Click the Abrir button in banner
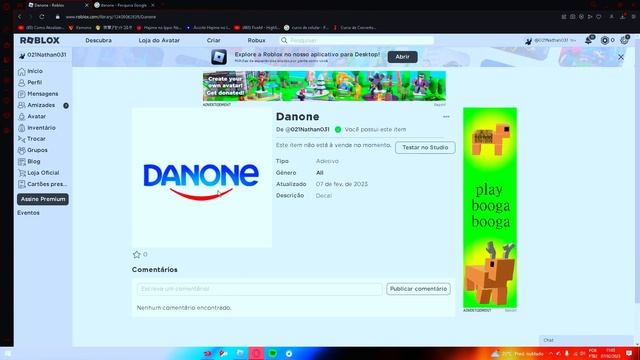Viewport: 640px width, 360px height. coord(402,57)
